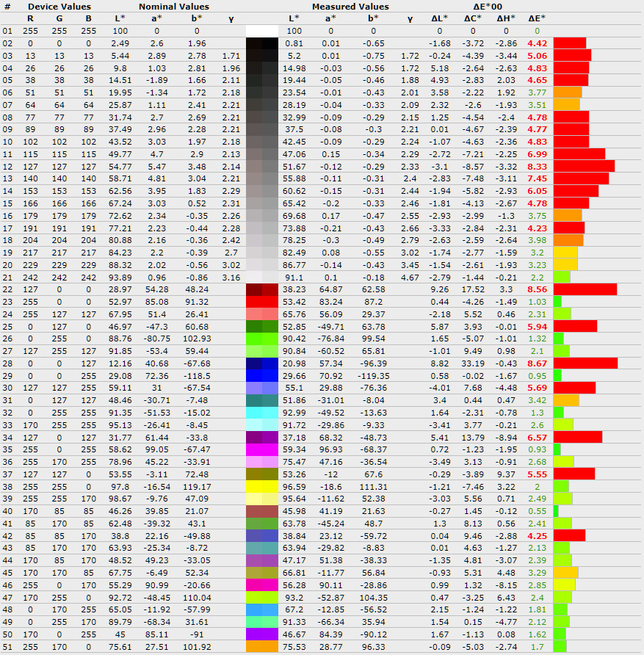Click the measured a* value -76.84 in row 26
644x655 pixels.
pyautogui.click(x=330, y=339)
